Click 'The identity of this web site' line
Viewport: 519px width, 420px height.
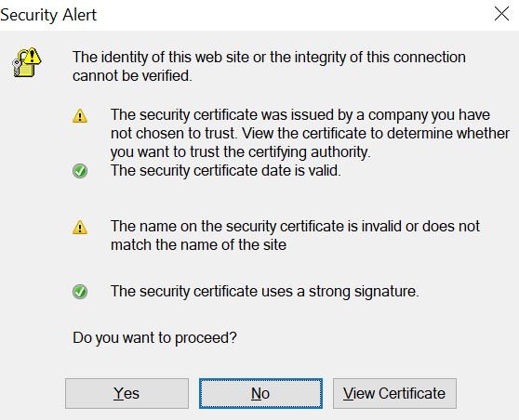pyautogui.click(x=269, y=58)
